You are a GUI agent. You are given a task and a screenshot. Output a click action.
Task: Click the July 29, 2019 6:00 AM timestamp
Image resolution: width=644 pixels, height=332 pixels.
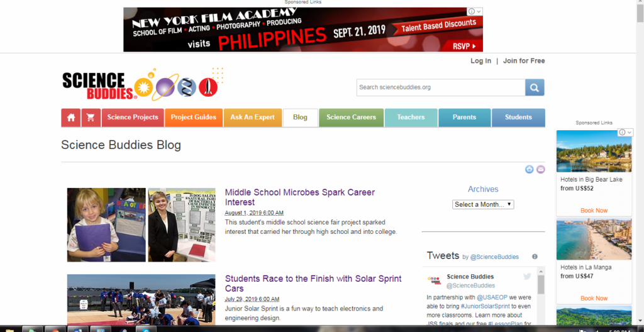252,299
